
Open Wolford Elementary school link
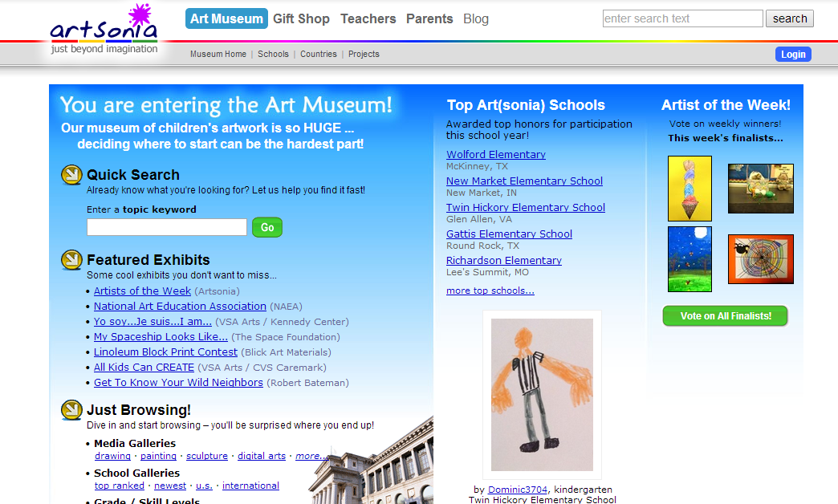[496, 154]
